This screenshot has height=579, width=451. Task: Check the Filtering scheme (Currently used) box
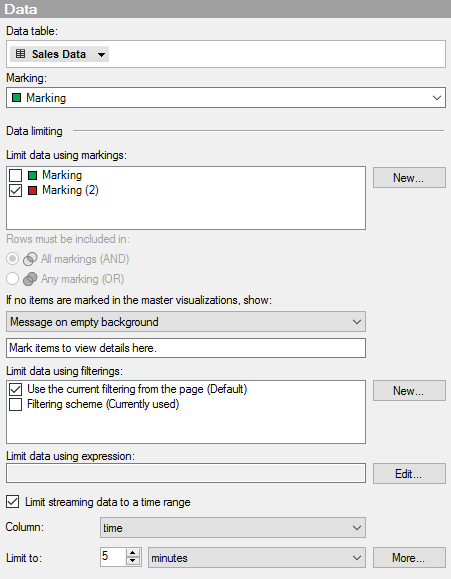(x=16, y=404)
